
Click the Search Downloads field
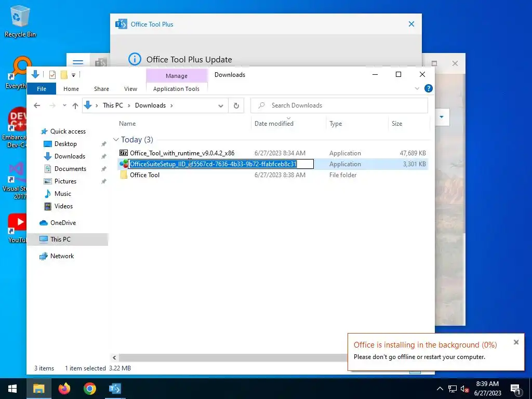click(339, 105)
